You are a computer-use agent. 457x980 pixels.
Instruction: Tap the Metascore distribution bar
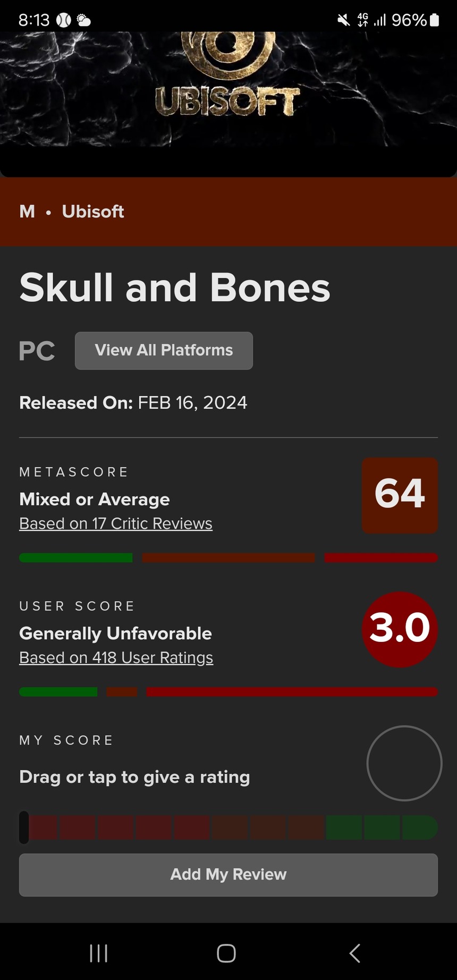tap(228, 557)
